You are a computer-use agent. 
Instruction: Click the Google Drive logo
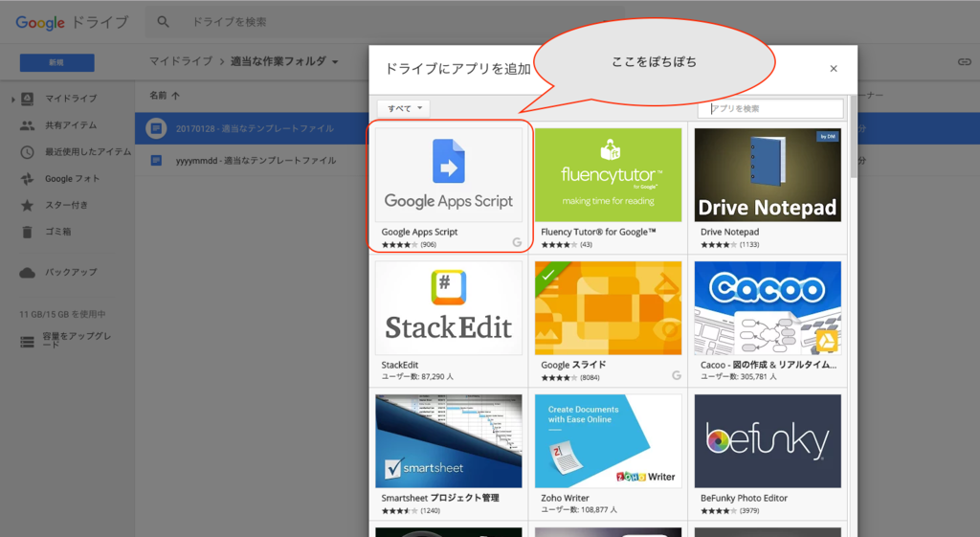[72, 23]
